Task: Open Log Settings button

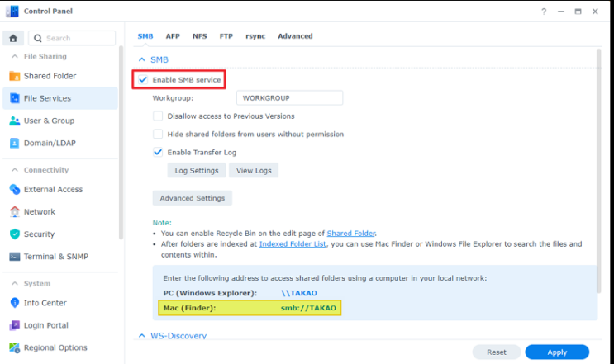Action: tap(197, 171)
